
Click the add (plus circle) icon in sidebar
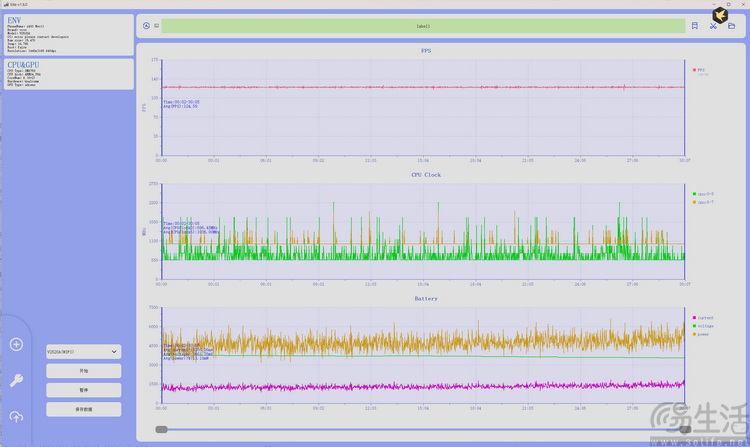coord(16,345)
